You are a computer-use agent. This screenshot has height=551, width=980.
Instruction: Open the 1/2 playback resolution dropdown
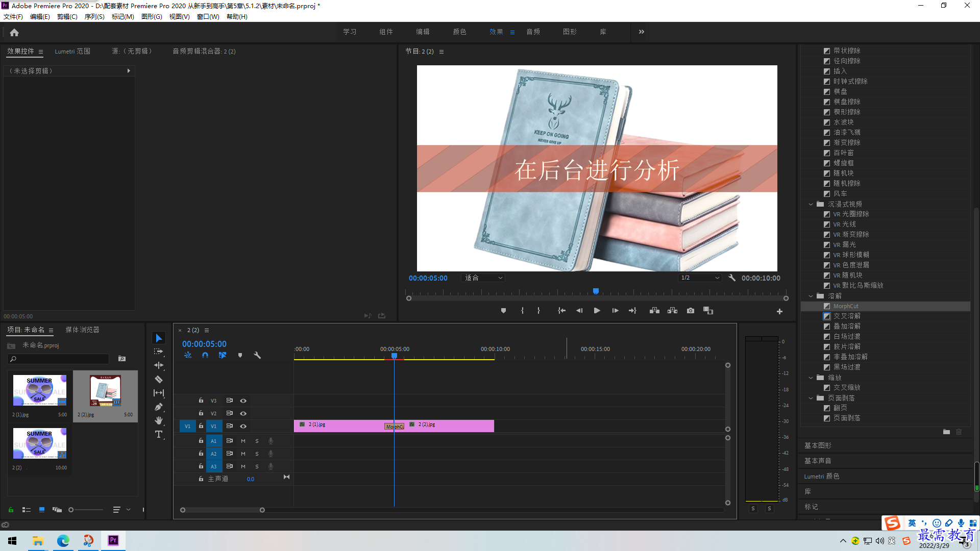700,278
